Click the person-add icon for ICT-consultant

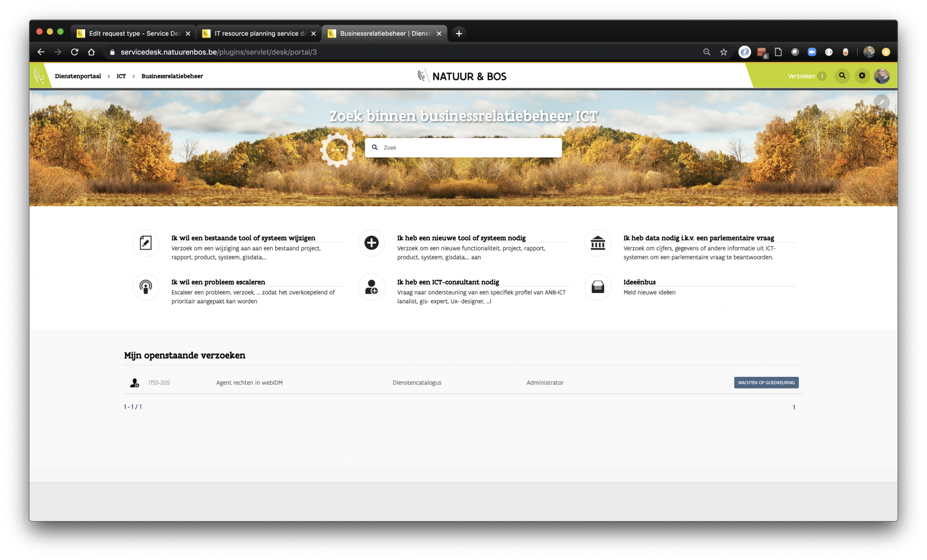pos(371,287)
